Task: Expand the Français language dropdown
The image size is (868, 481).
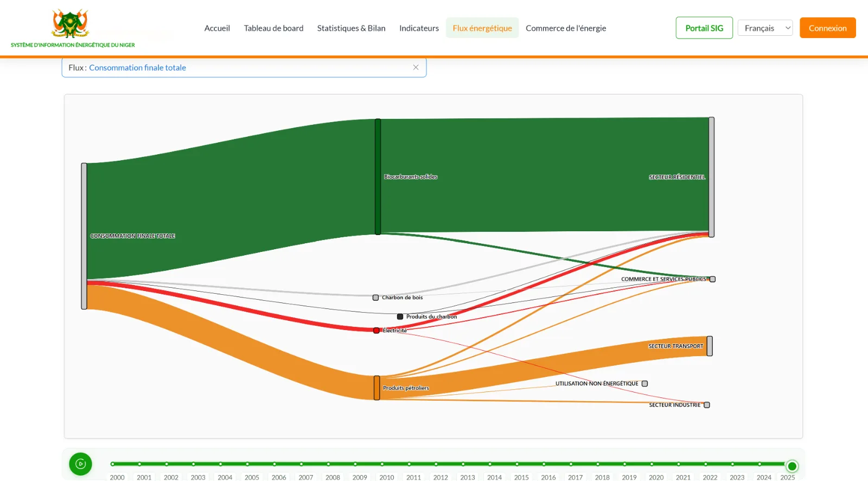Action: coord(765,28)
